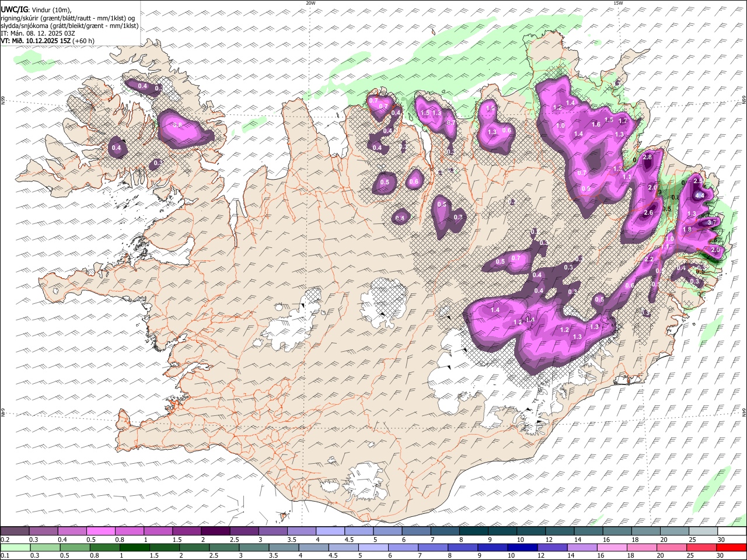
Task: Select the 'slydda/snjókoma' legend description line
Action: [x=70, y=26]
